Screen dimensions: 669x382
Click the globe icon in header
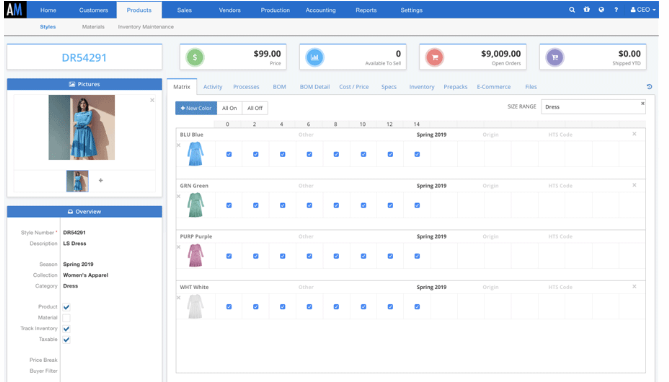(601, 9)
